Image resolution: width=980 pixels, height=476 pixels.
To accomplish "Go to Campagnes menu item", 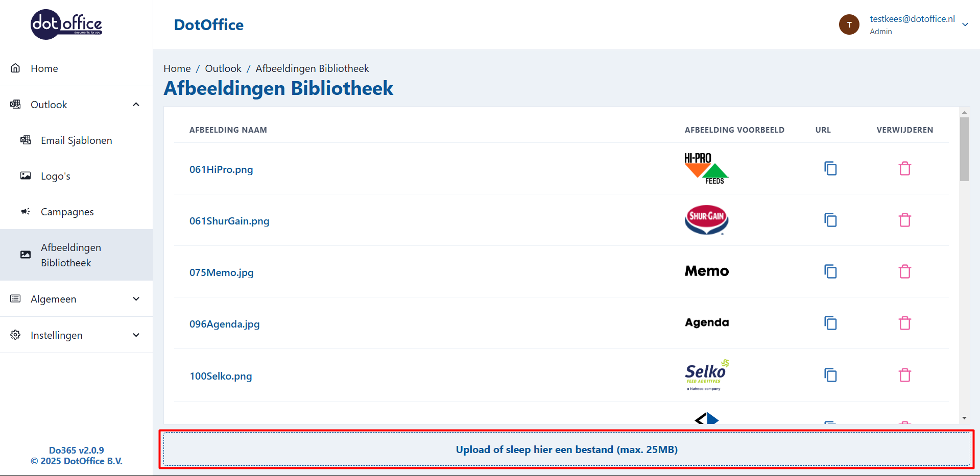I will 67,212.
